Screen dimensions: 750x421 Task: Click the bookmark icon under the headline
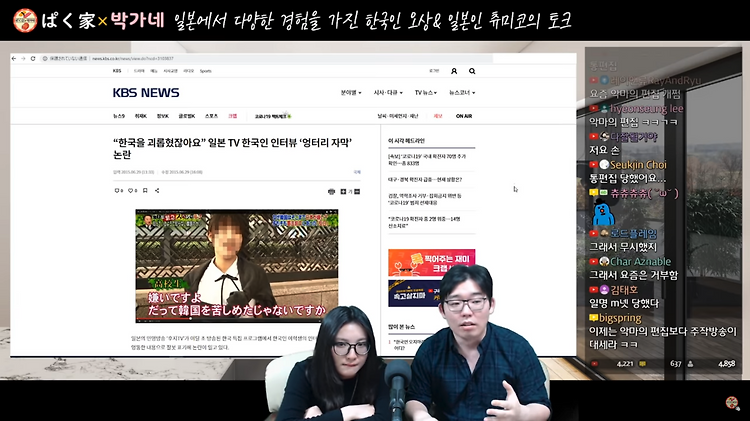(145, 190)
